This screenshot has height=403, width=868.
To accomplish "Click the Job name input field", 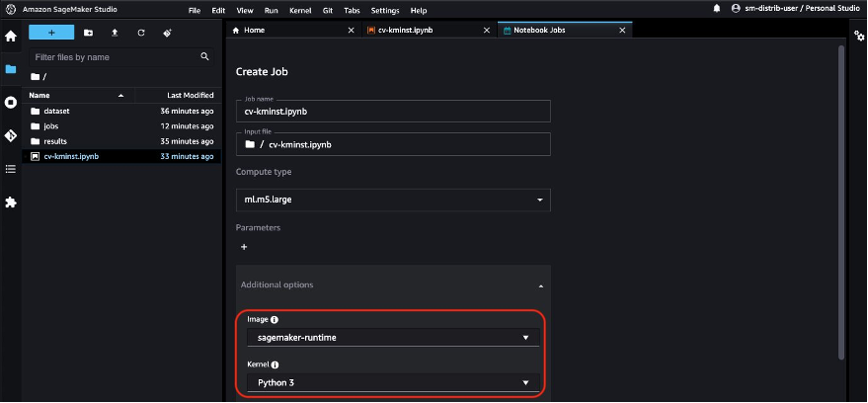I will coord(393,112).
